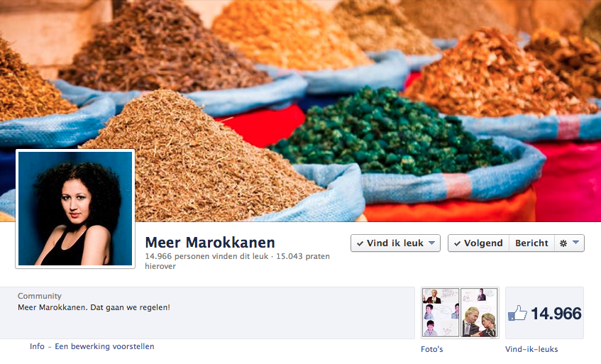The image size is (601, 364).
Task: Click the thumbs-up icon beside 14.966
Action: [x=517, y=313]
